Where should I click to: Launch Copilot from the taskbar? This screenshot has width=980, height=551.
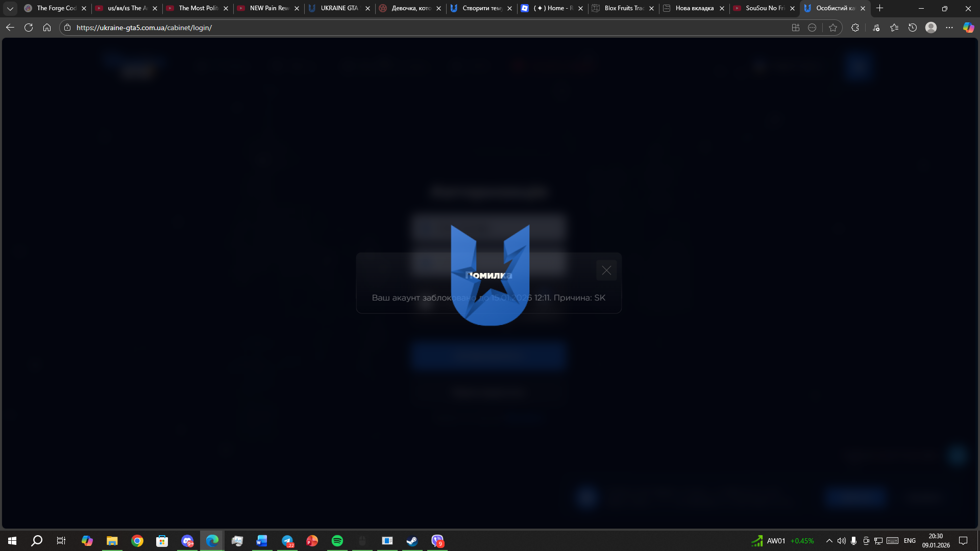point(87,541)
